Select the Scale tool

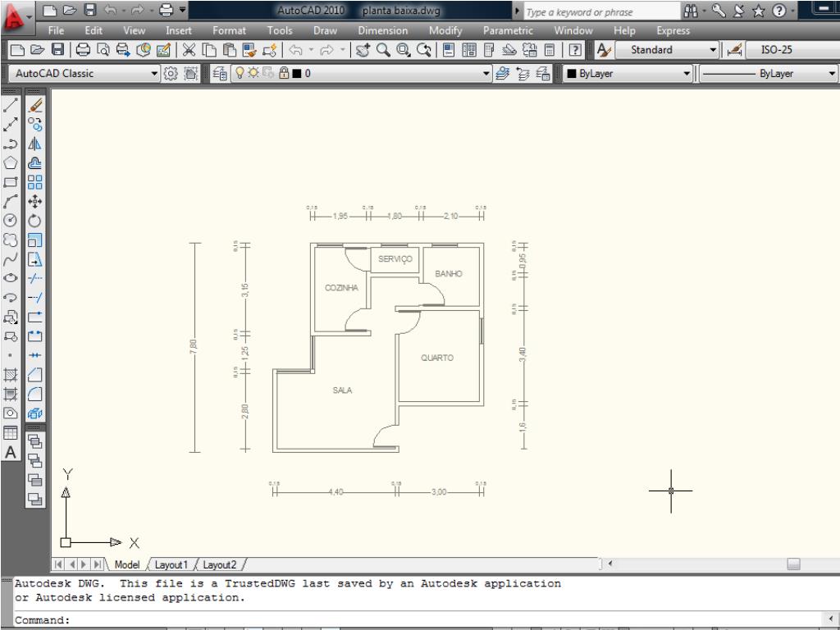coord(34,240)
